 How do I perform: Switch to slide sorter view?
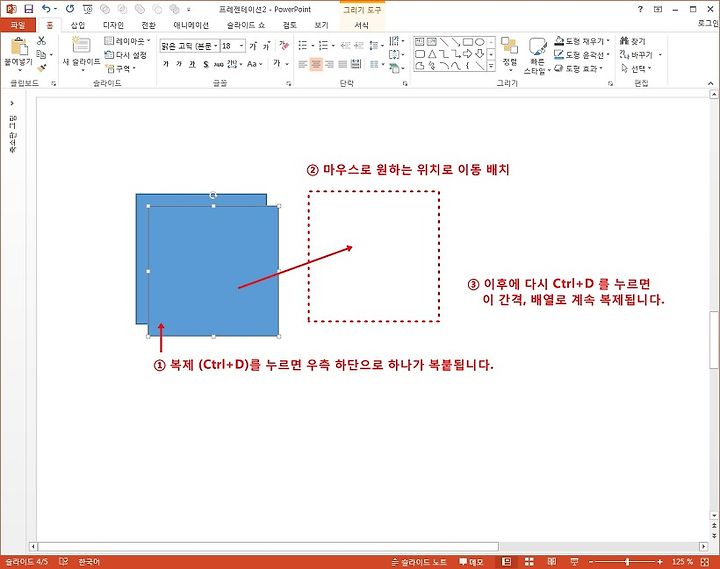529,561
